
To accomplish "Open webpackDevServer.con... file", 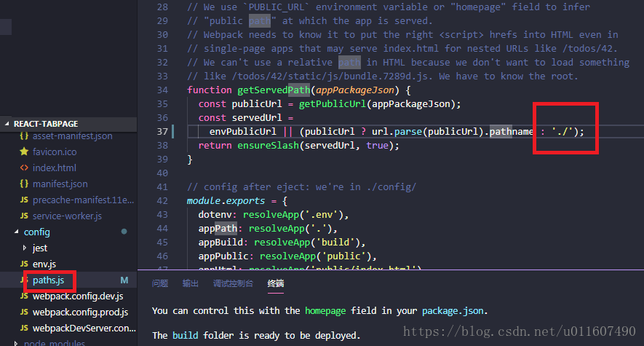I will click(x=84, y=329).
